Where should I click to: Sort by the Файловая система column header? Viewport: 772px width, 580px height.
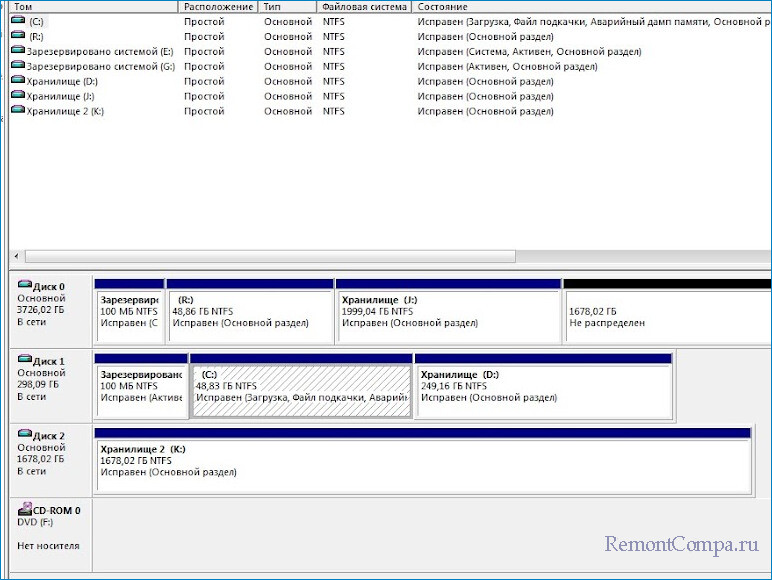coord(363,7)
